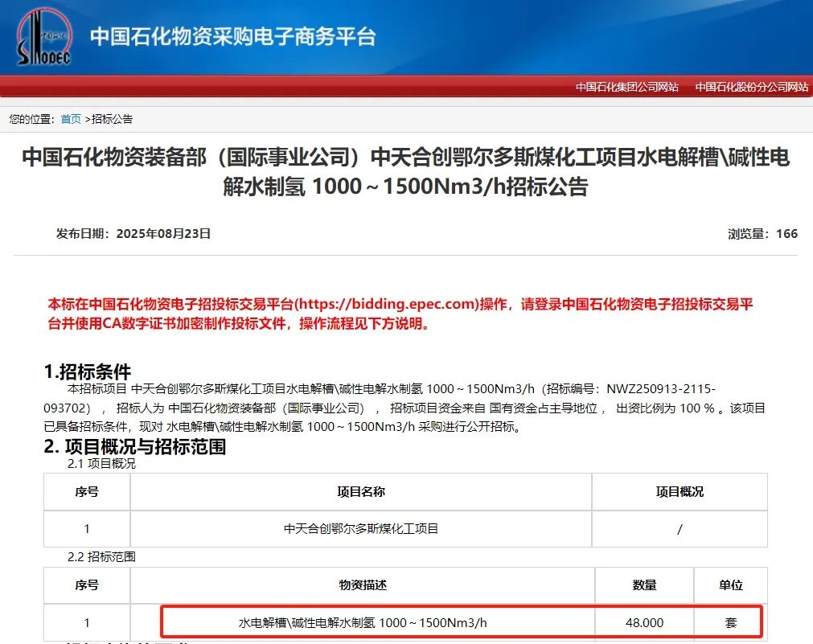This screenshot has width=813, height=644.
Task: Click the 套 unit cell
Action: pyautogui.click(x=730, y=621)
